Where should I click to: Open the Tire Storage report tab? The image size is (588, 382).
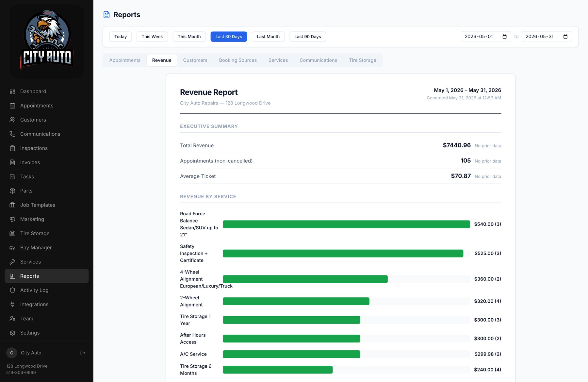pyautogui.click(x=362, y=60)
